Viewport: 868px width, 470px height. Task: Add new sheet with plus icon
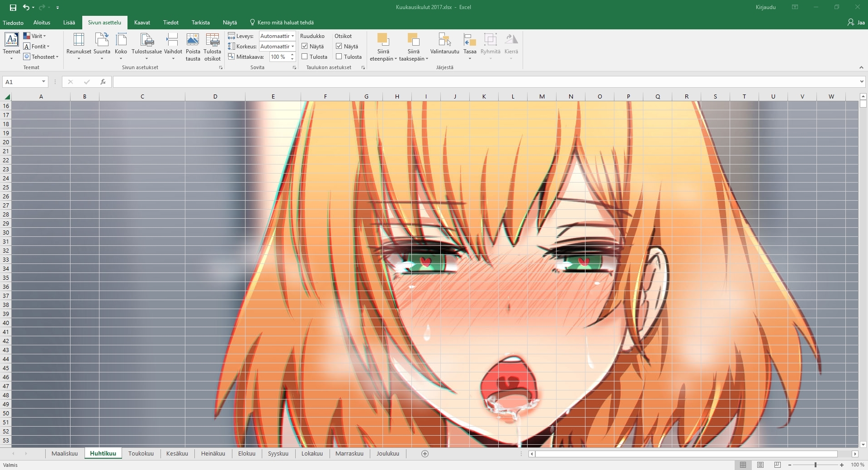point(425,454)
